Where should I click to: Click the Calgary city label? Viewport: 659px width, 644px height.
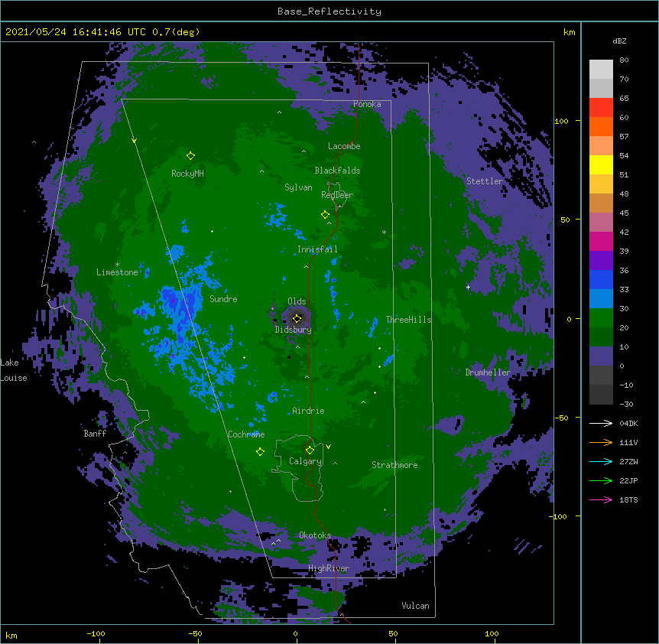click(x=306, y=461)
